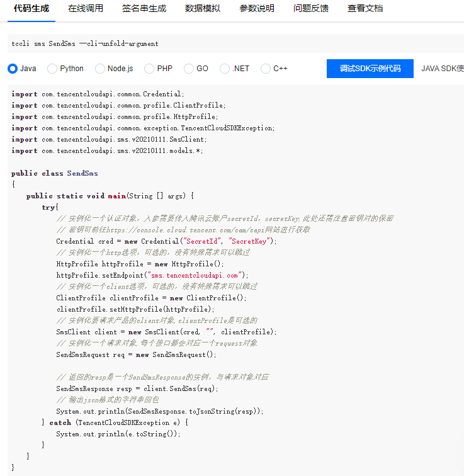Click the new SendSmsRequest() line
The width and height of the screenshot is (464, 476).
tap(136, 355)
